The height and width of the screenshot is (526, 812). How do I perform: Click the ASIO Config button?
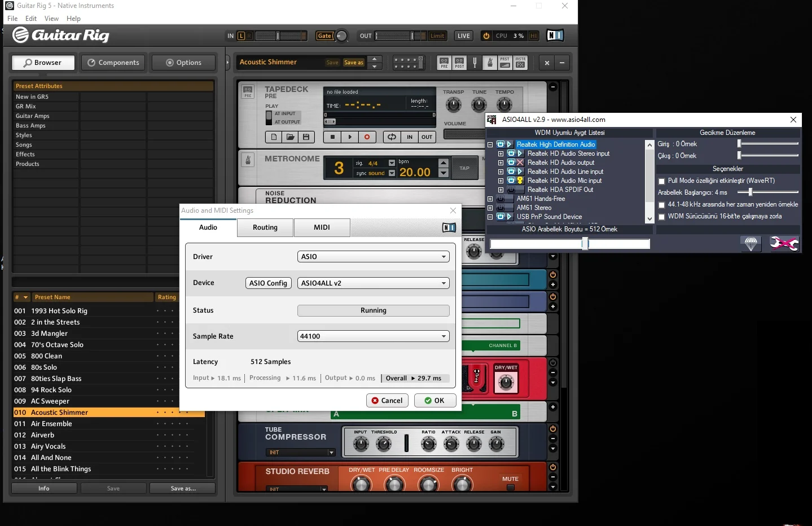pos(269,283)
